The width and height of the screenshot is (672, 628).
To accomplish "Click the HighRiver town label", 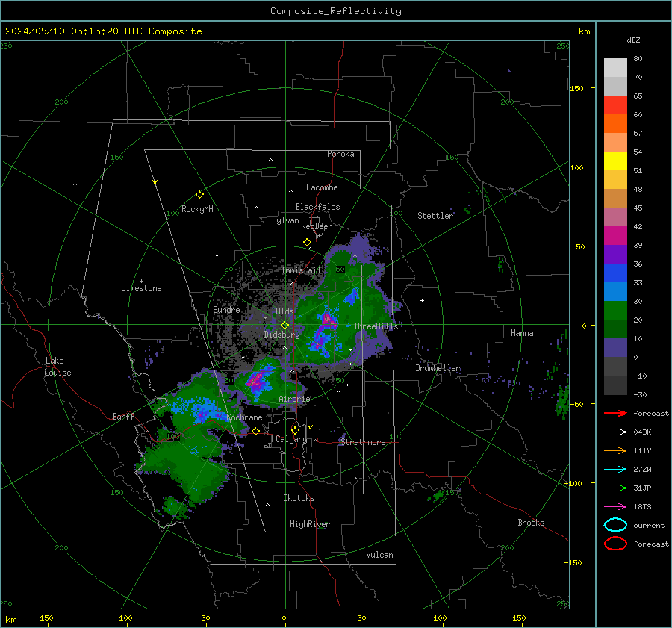I will [x=310, y=524].
